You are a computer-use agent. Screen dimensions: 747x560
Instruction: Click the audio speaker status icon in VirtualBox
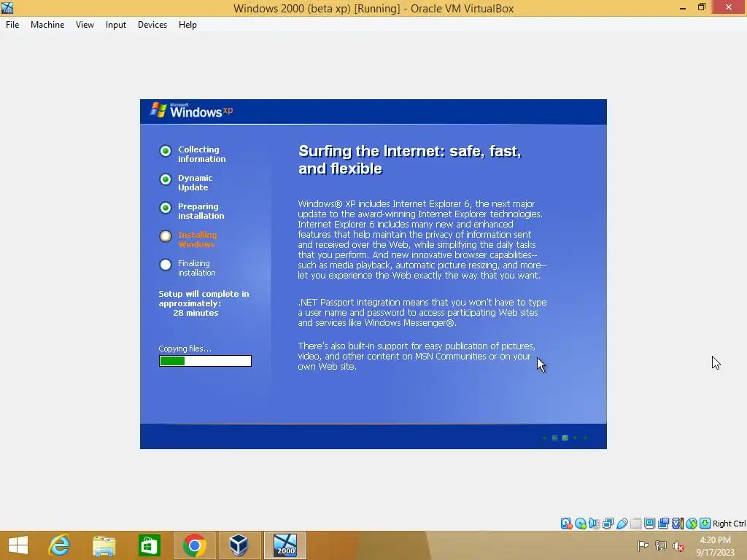594,524
